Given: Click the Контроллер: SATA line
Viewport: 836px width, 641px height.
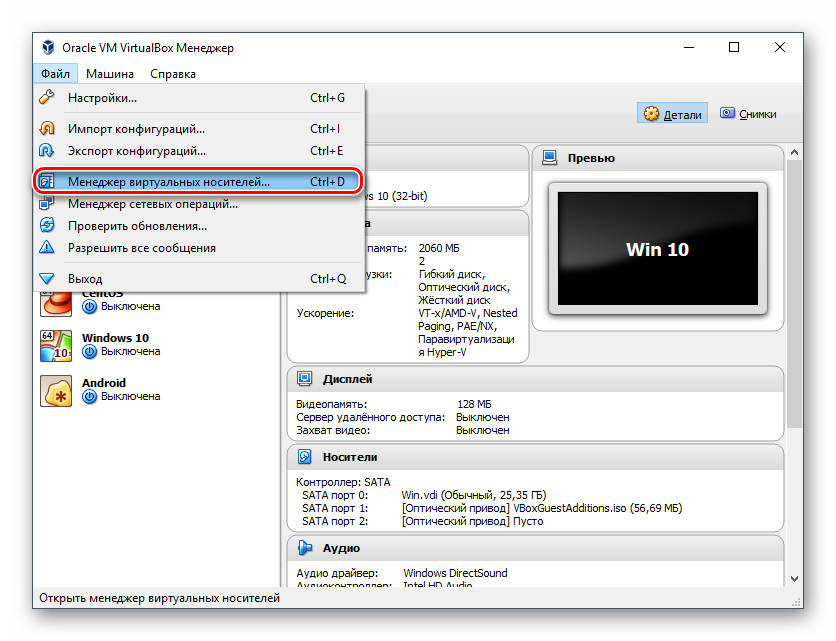Looking at the screenshot, I should pyautogui.click(x=343, y=482).
